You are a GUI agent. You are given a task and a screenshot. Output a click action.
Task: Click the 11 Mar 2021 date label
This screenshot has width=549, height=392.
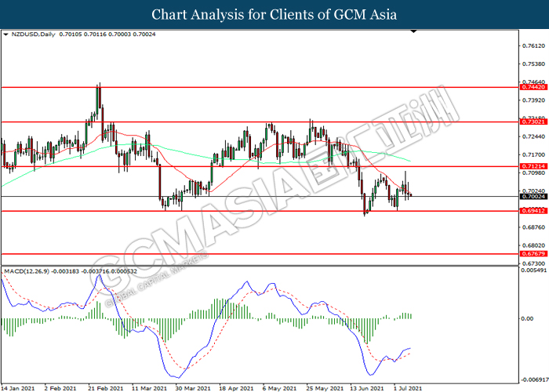point(149,388)
